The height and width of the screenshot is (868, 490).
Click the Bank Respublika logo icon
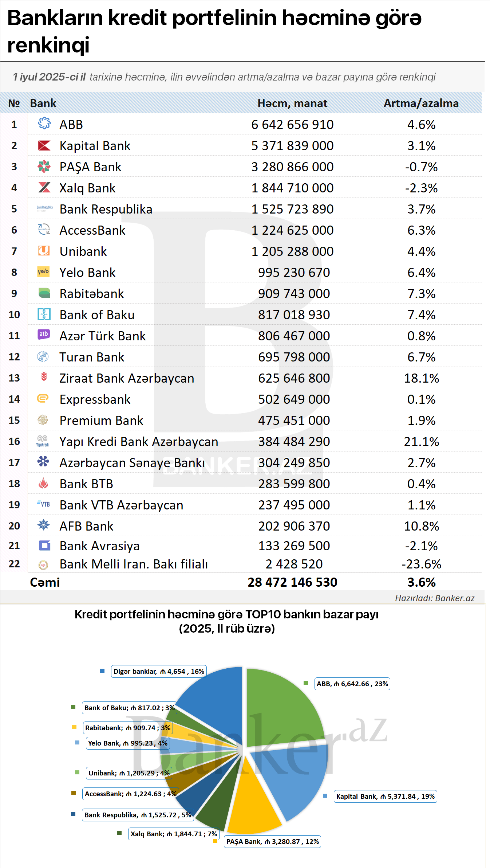click(44, 208)
